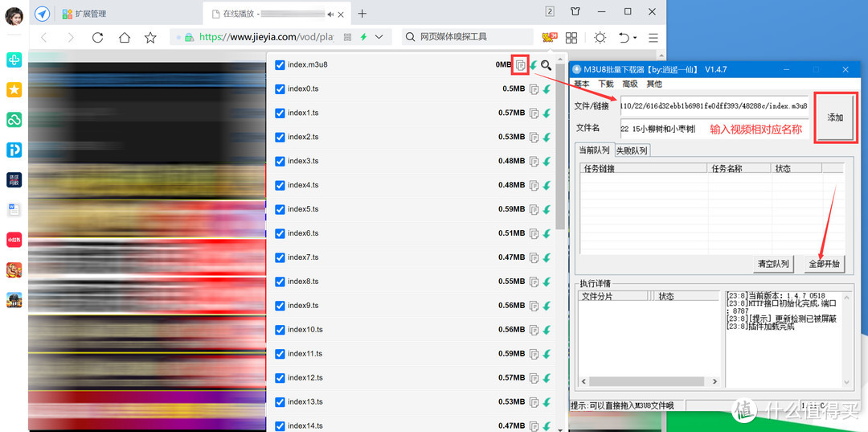The height and width of the screenshot is (432, 868).
Task: Click the 添加 button
Action: point(835,118)
